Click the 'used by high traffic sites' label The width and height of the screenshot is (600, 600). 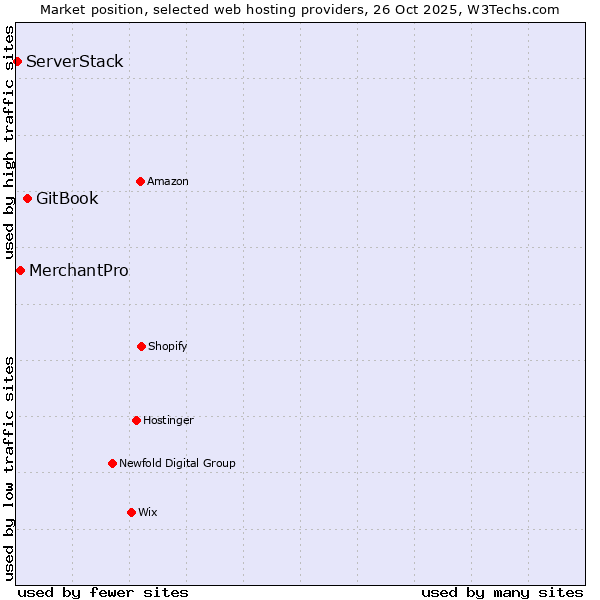coord(9,142)
